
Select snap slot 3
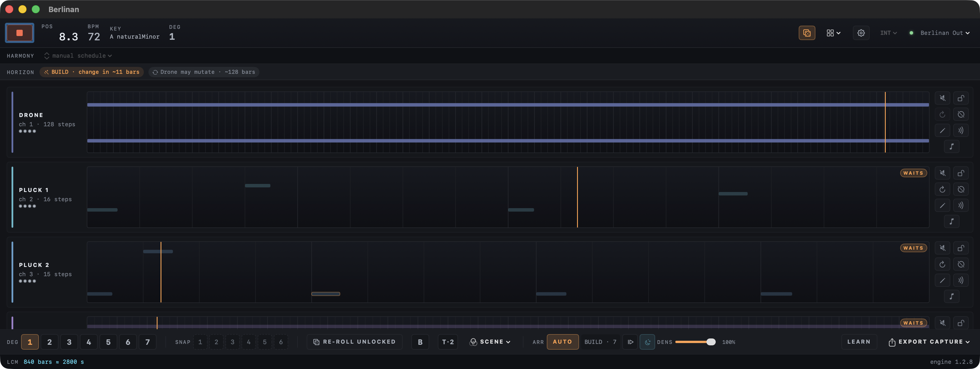(x=232, y=342)
